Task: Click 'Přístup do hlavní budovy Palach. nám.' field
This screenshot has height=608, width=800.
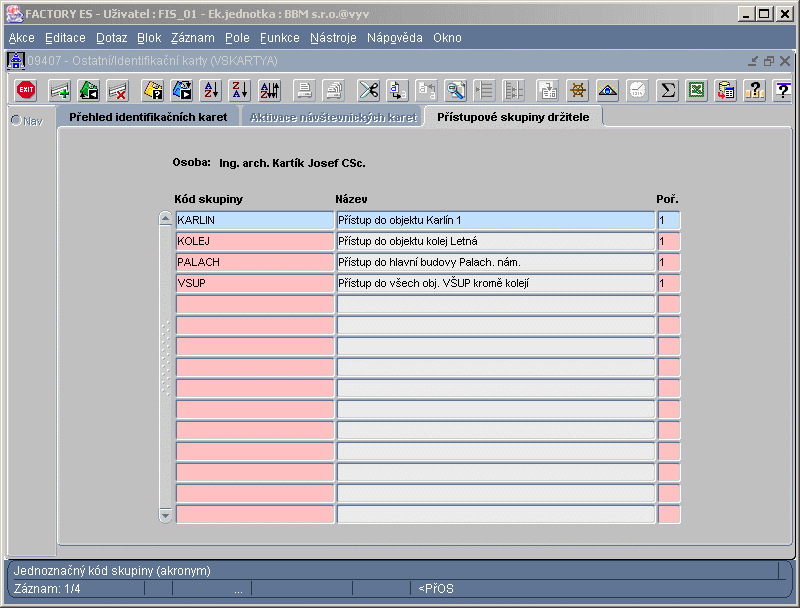Action: click(495, 262)
